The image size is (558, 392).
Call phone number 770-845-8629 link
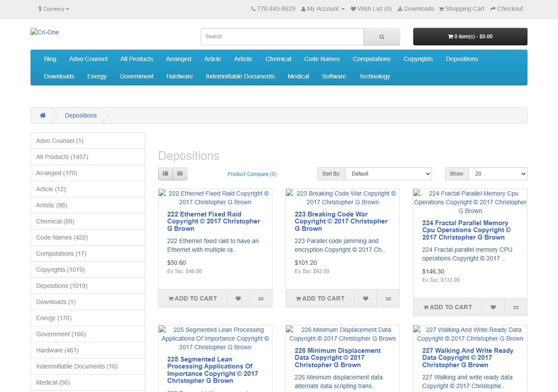[273, 9]
